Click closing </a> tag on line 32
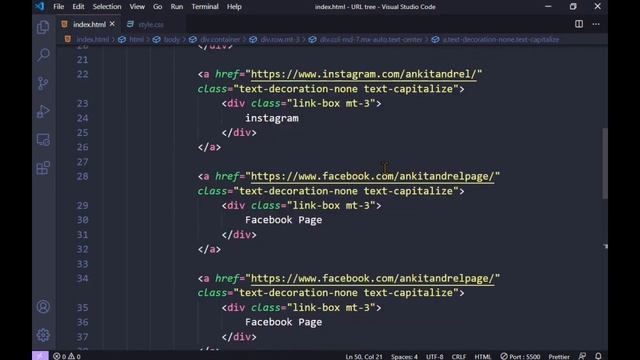 click(209, 249)
